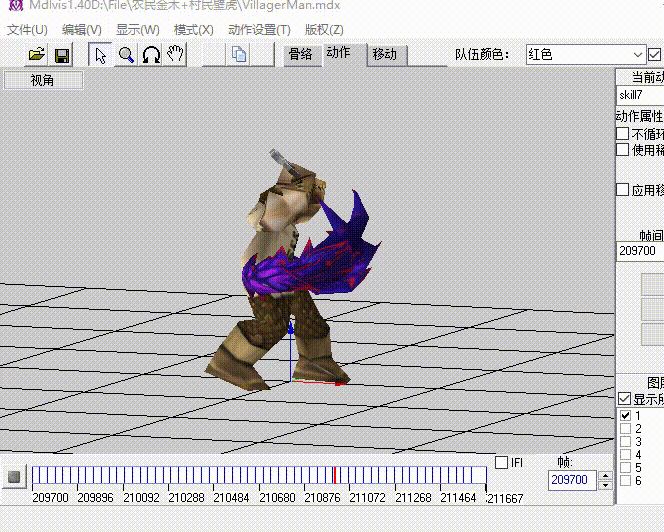Enable layer 6 checkbox
Viewport: 664px width, 532px height.
point(625,481)
